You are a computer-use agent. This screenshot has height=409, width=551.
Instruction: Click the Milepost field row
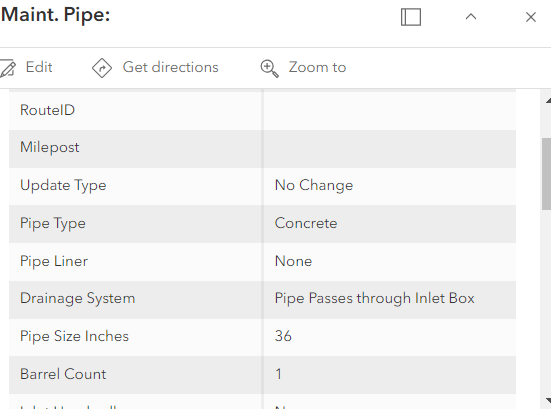click(262, 148)
